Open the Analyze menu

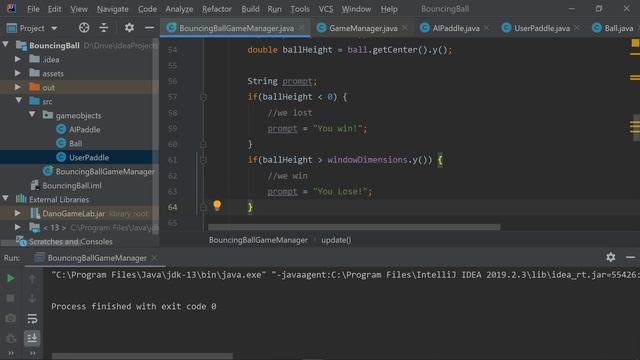tap(179, 9)
